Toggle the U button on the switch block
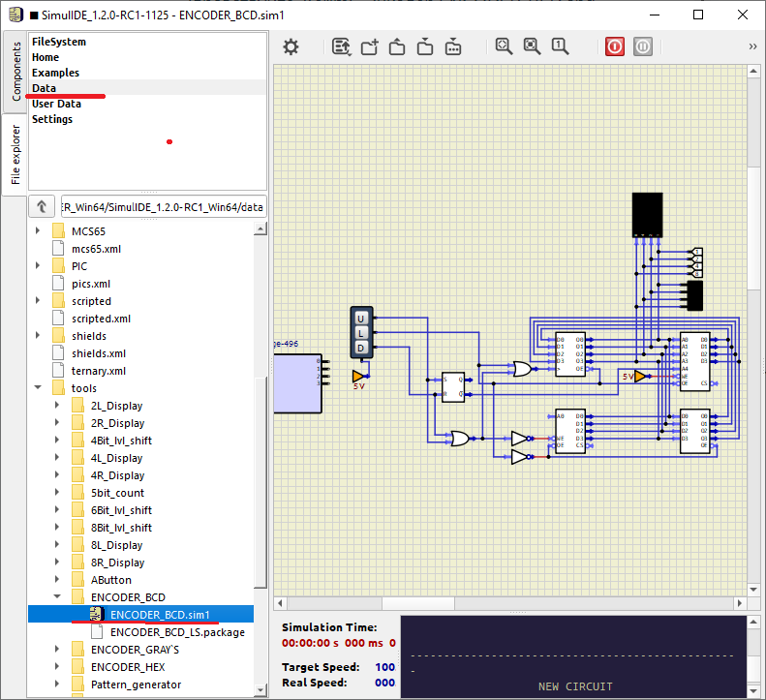The width and height of the screenshot is (766, 700). coord(361,319)
